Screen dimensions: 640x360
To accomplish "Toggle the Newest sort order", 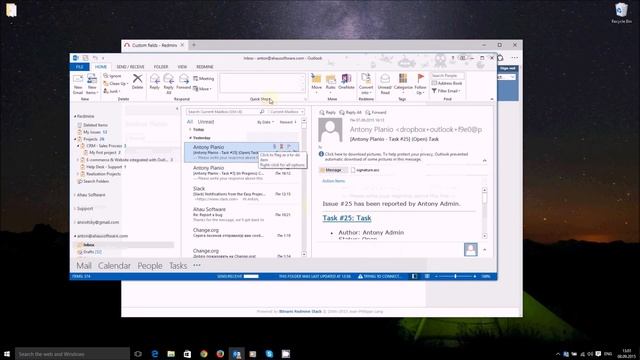I will (288, 122).
